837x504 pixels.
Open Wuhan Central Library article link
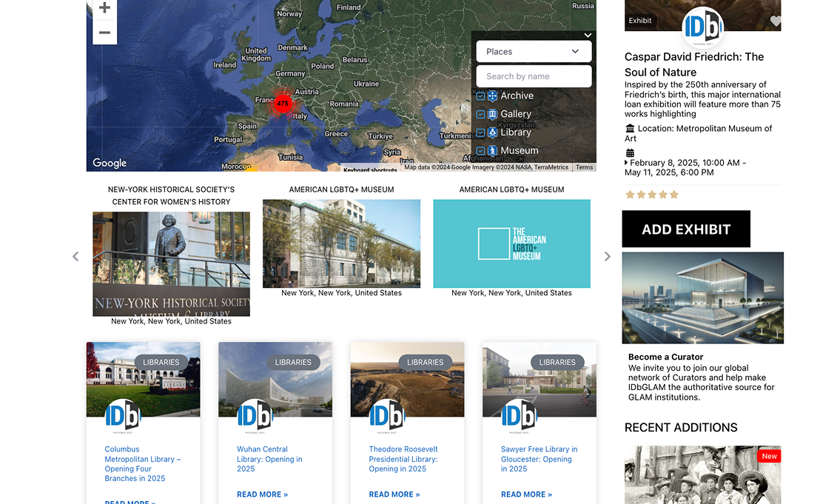click(269, 459)
